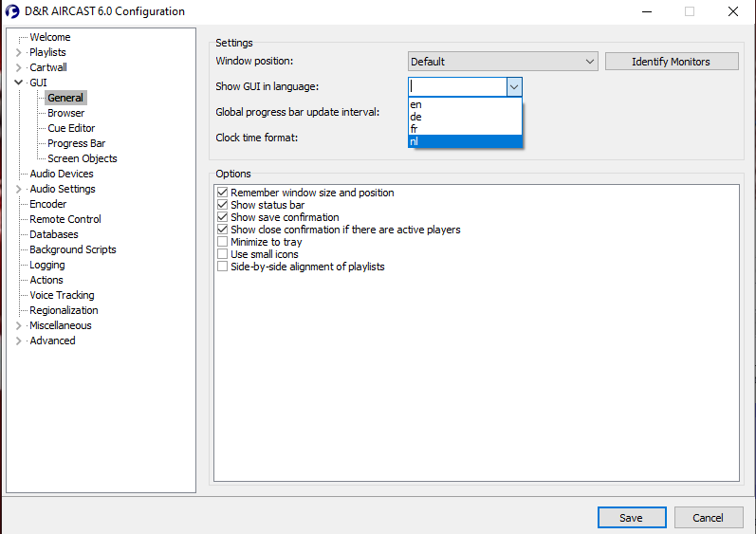Enable Minimize to tray option
Image resolution: width=756 pixels, height=534 pixels.
pyautogui.click(x=223, y=242)
